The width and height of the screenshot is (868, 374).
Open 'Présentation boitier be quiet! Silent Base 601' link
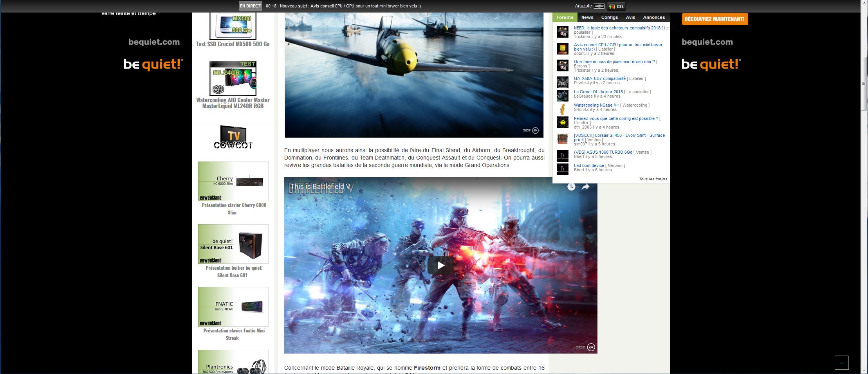click(x=234, y=271)
